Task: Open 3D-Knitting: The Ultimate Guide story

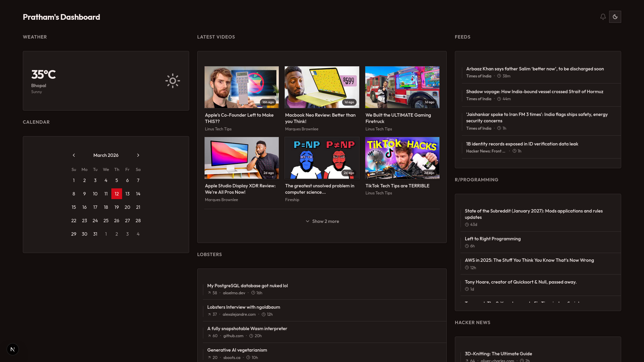Action: (498, 354)
